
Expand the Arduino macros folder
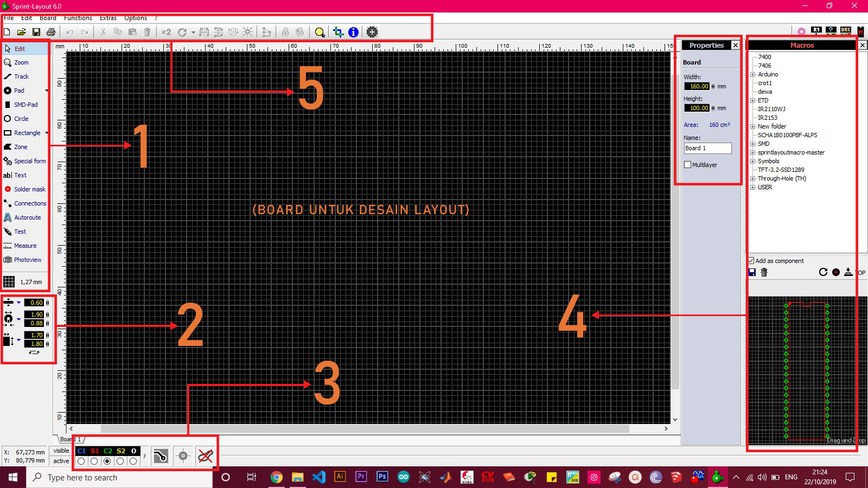[754, 74]
